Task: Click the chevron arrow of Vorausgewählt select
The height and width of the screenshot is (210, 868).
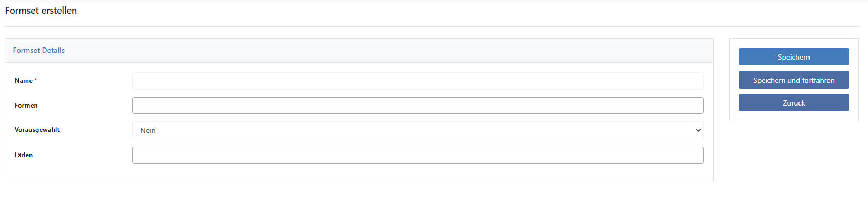Action: coord(698,130)
